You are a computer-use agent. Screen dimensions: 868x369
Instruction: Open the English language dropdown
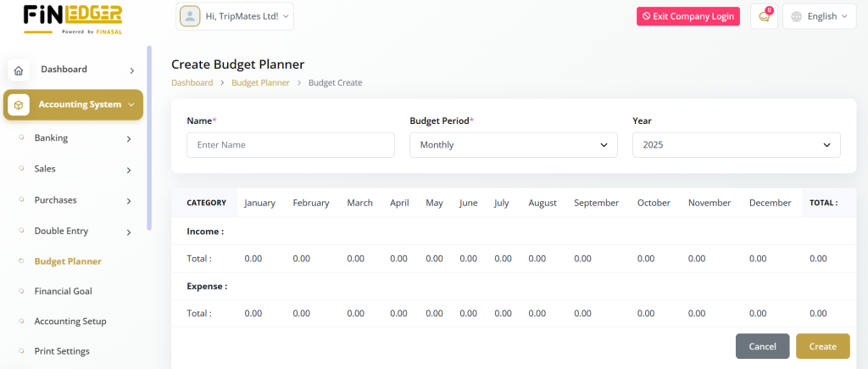(x=821, y=16)
